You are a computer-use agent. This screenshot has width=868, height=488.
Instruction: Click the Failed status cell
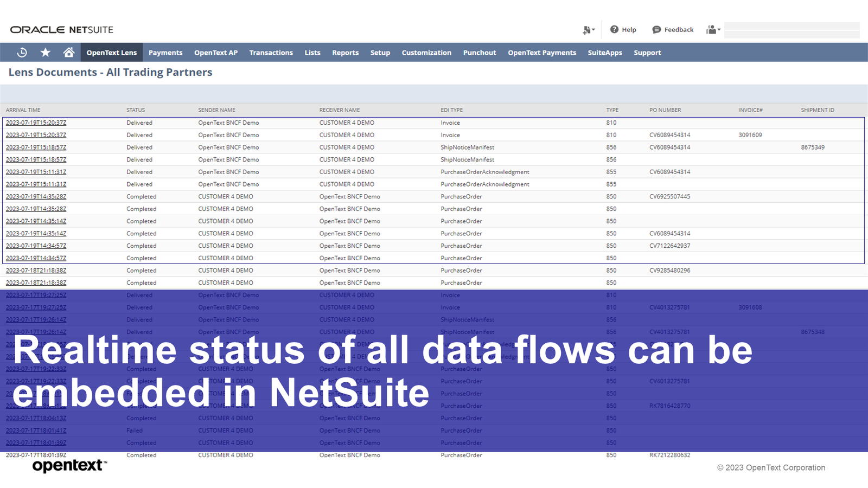coord(135,431)
